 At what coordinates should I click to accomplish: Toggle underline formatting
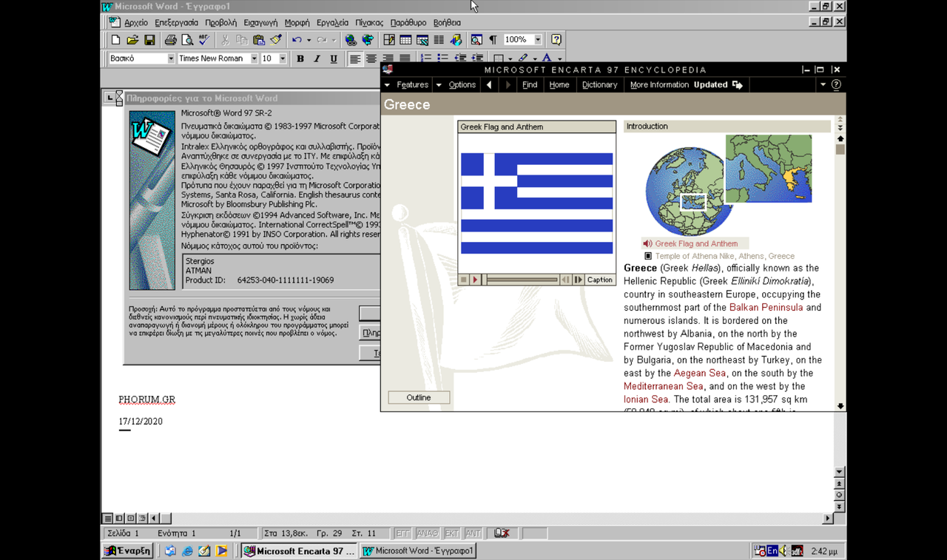pos(333,58)
